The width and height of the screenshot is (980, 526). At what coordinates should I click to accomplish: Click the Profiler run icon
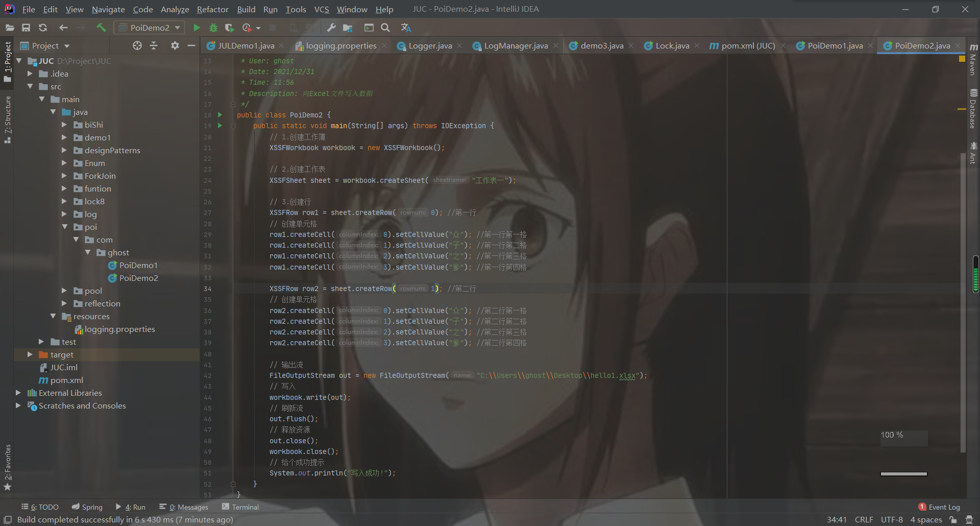247,28
